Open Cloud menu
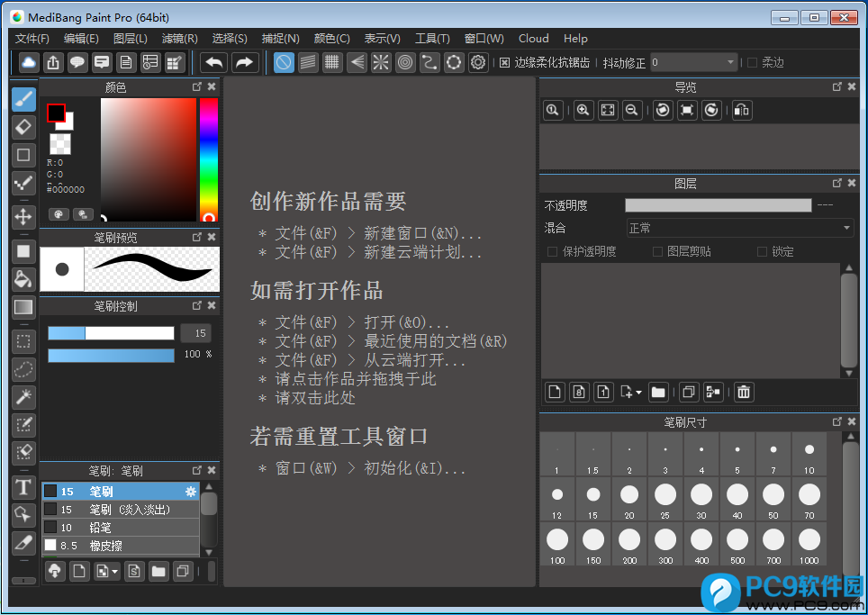Viewport: 868px width, 615px height. point(534,39)
